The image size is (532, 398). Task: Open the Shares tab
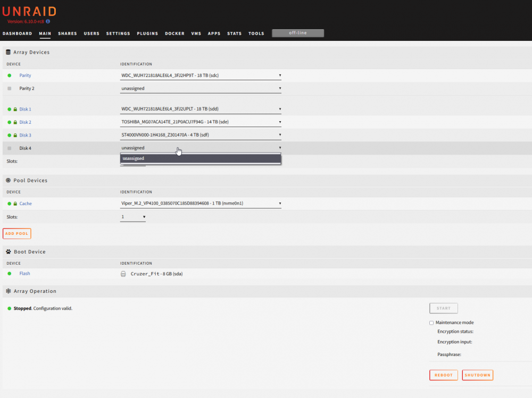[68, 33]
